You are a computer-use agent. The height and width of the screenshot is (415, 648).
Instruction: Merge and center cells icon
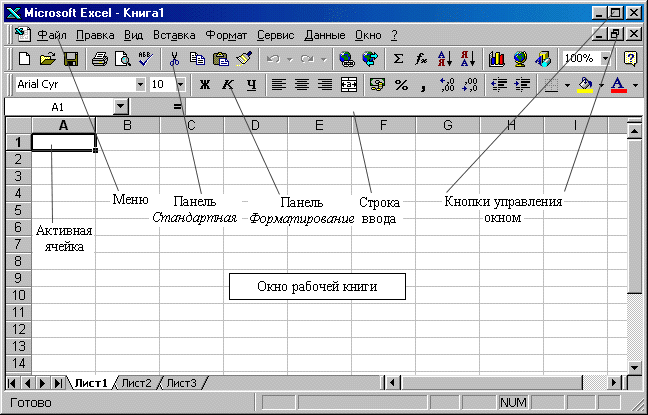tap(349, 85)
